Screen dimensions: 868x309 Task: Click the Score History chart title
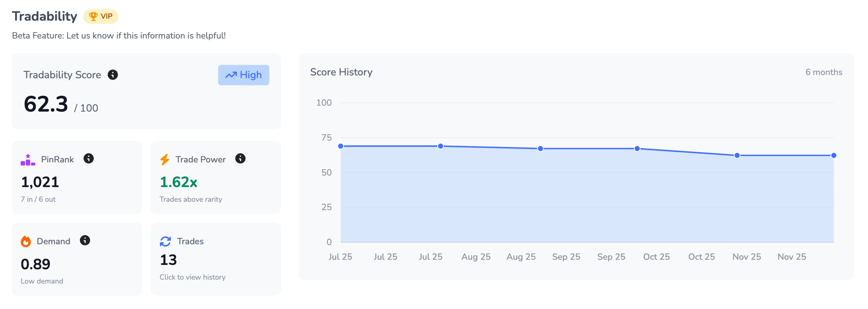pos(341,72)
